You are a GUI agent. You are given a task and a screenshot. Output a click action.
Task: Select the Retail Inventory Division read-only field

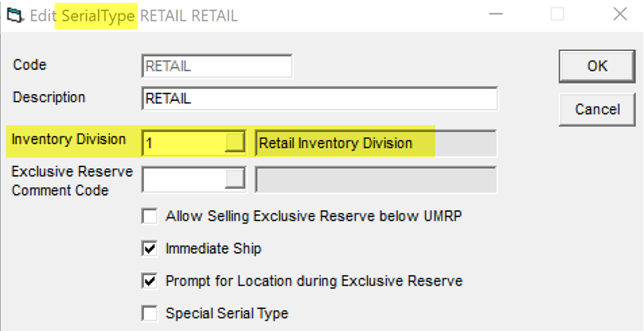coord(376,143)
